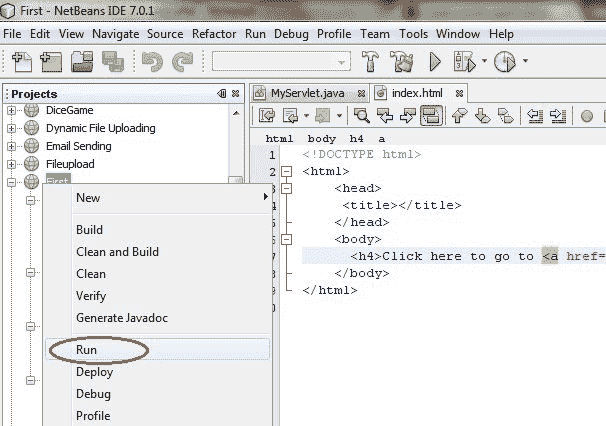Viewport: 606px width, 426px height.
Task: Collapse the First project node
Action: pyautogui.click(x=11, y=182)
